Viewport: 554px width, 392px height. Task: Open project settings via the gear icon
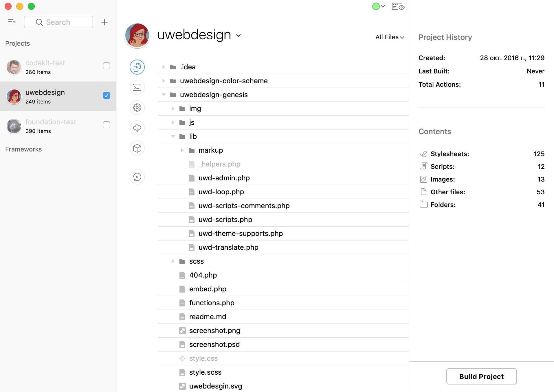[137, 108]
